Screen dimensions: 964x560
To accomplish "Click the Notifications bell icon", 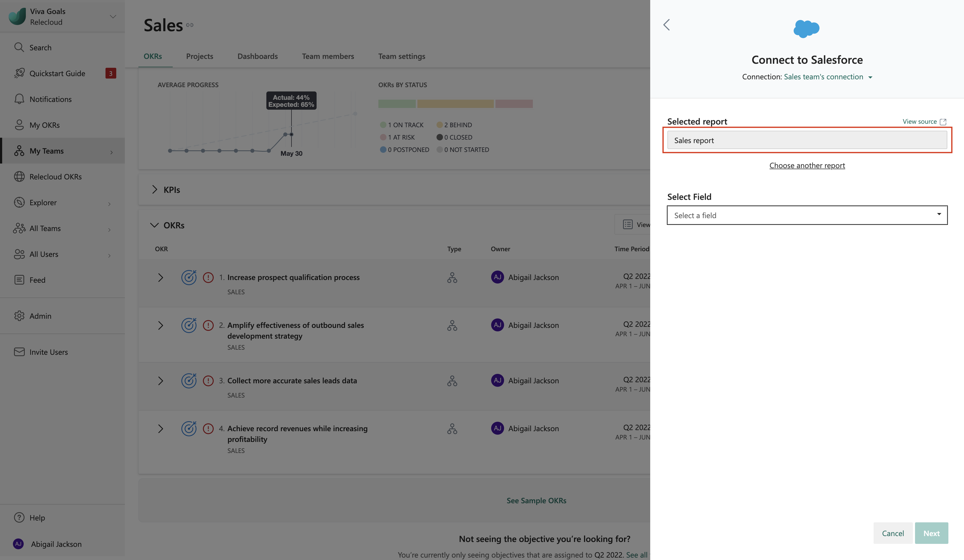I will 19,99.
